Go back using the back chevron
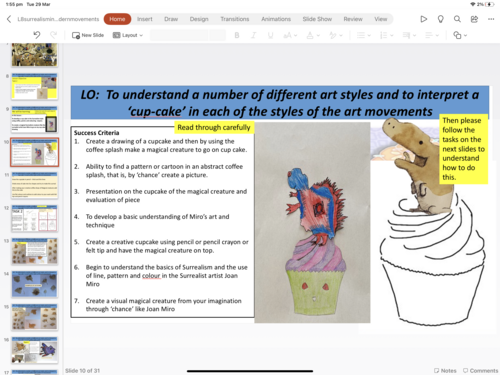 [9, 19]
